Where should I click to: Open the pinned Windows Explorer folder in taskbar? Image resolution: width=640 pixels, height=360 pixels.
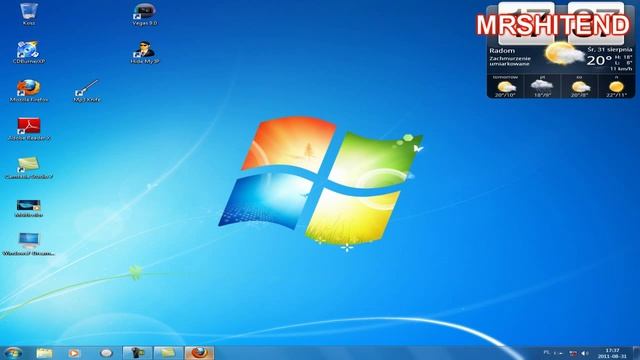44,353
